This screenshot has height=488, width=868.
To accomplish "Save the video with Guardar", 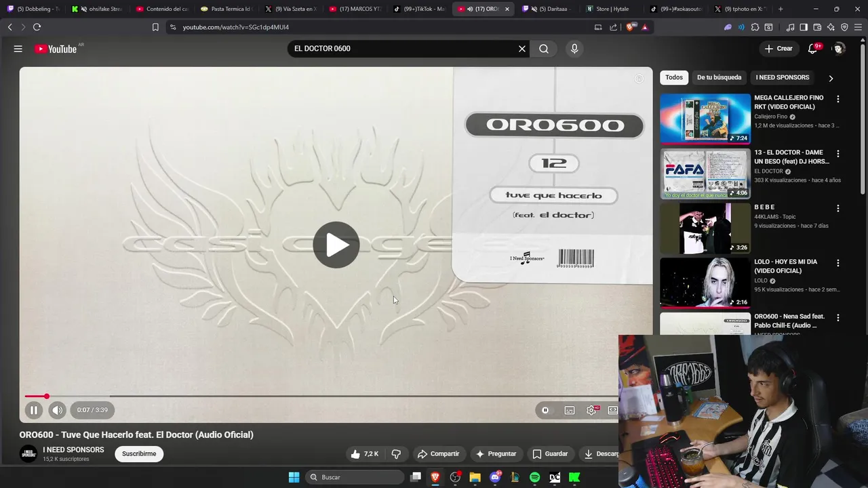I will click(x=550, y=454).
